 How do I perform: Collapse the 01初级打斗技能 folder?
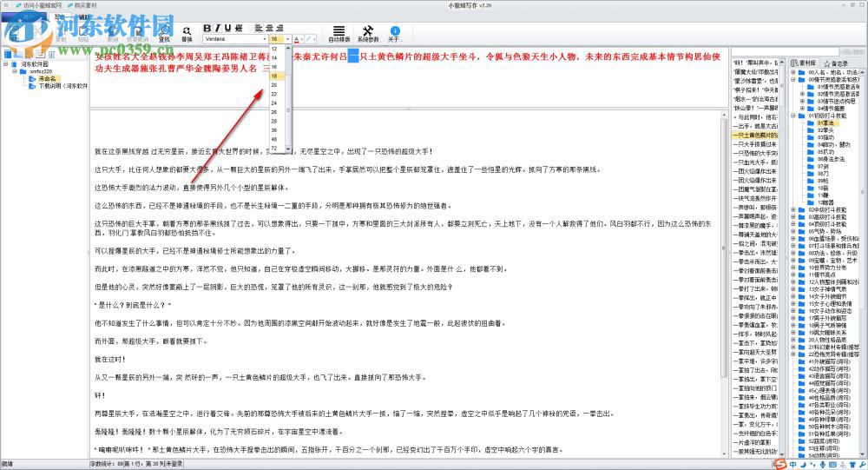coord(793,116)
